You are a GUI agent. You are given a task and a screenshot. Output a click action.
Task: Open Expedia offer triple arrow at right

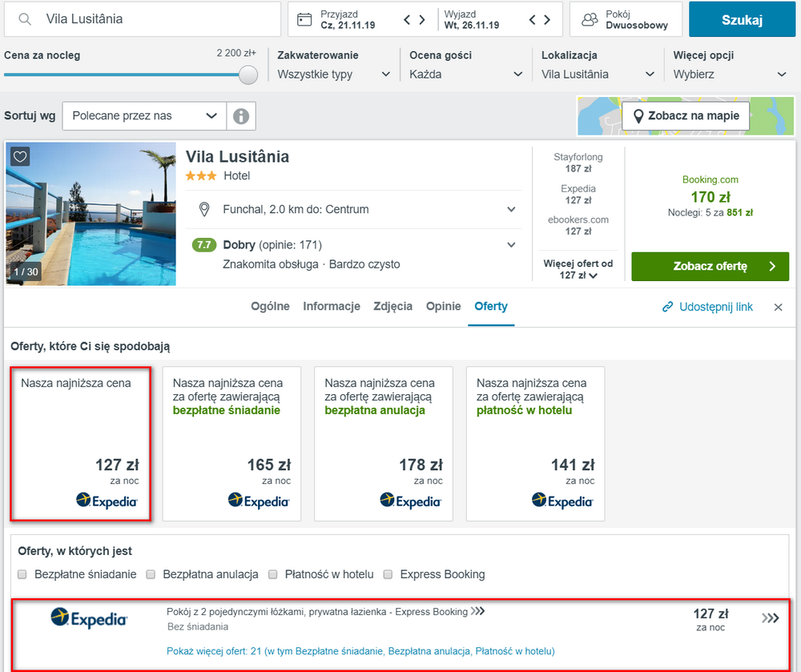771,618
